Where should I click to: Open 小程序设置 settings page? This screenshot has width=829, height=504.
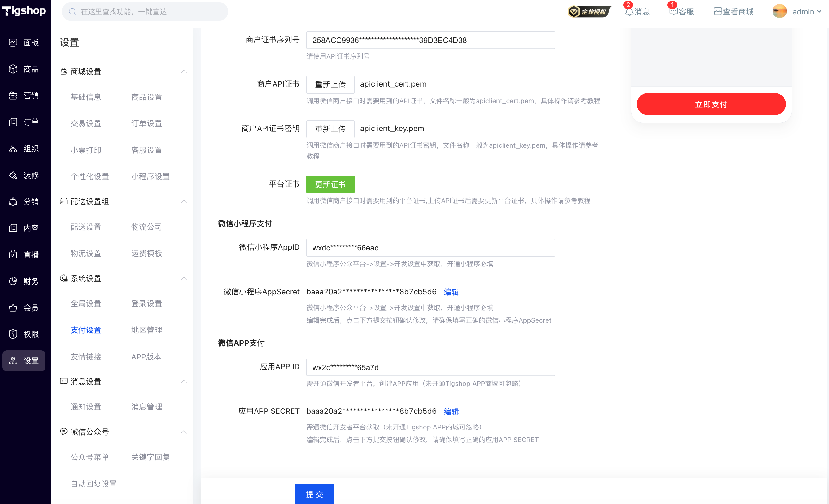point(150,176)
